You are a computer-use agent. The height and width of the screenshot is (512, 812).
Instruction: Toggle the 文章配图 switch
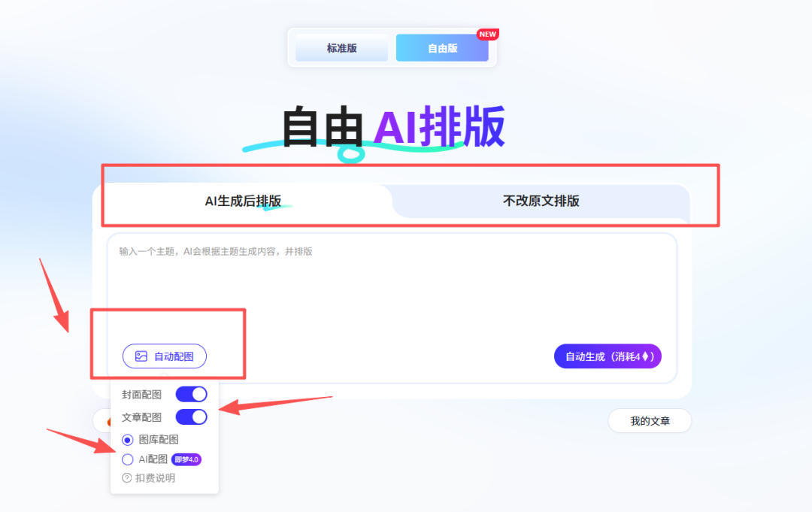coord(191,417)
